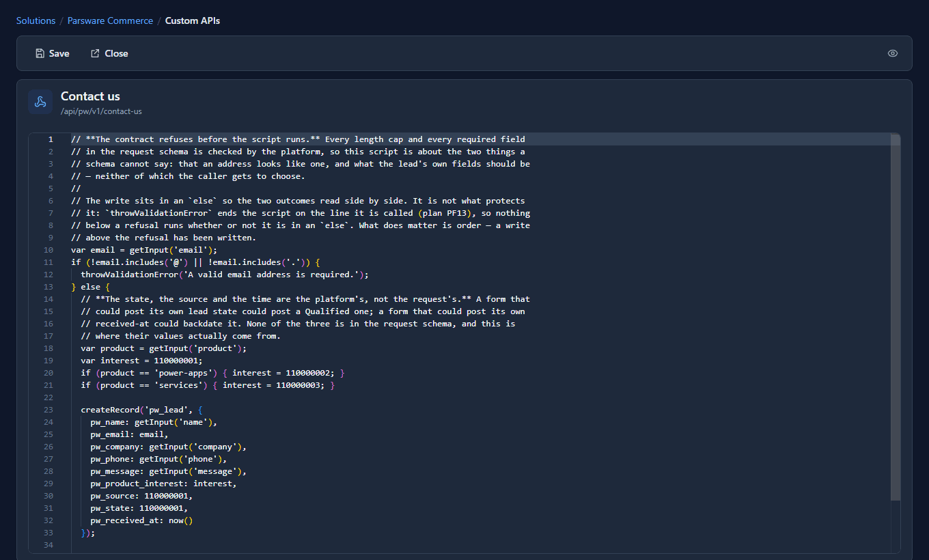Click line number 10 in the gutter
929x560 pixels.
[48, 250]
